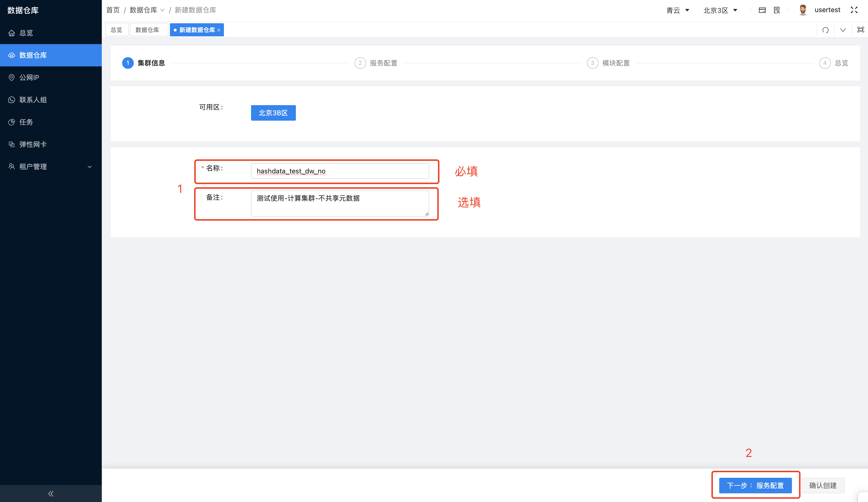Open the 青云 cloud provider dropdown
868x502 pixels.
[678, 10]
